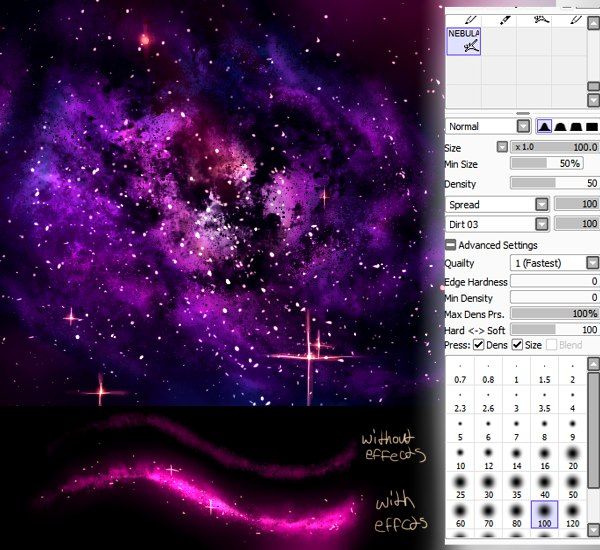Choose the third flat-top brush edge shape
Image resolution: width=600 pixels, height=550 pixels.
tap(576, 126)
